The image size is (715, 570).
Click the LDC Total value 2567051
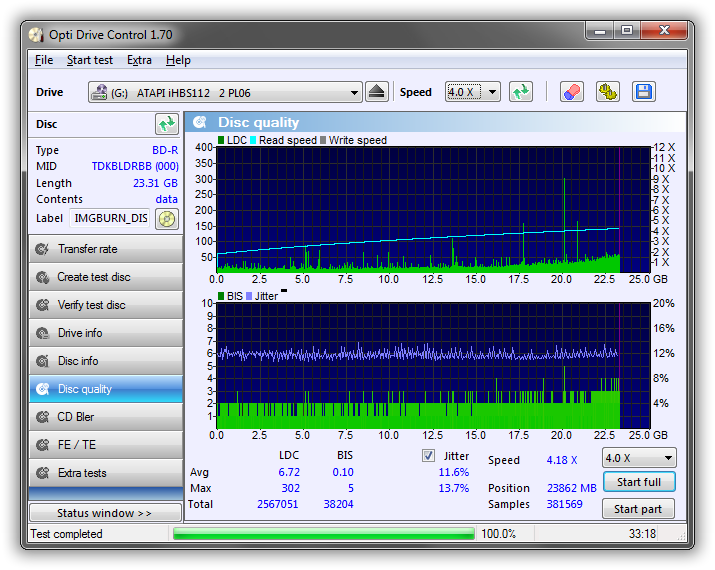277,504
